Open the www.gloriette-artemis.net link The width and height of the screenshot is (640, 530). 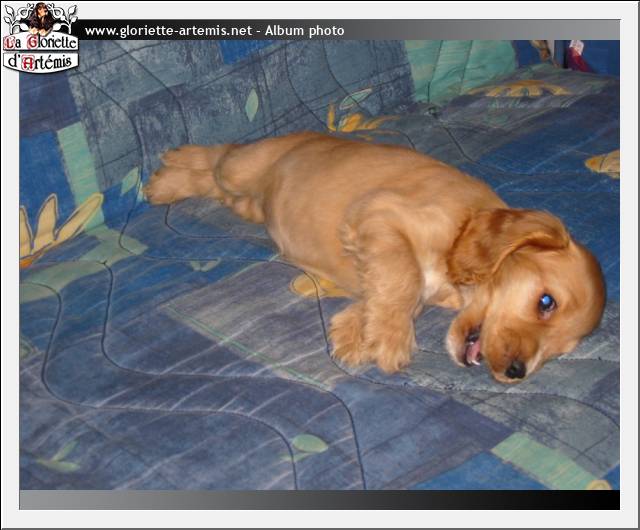pyautogui.click(x=167, y=31)
